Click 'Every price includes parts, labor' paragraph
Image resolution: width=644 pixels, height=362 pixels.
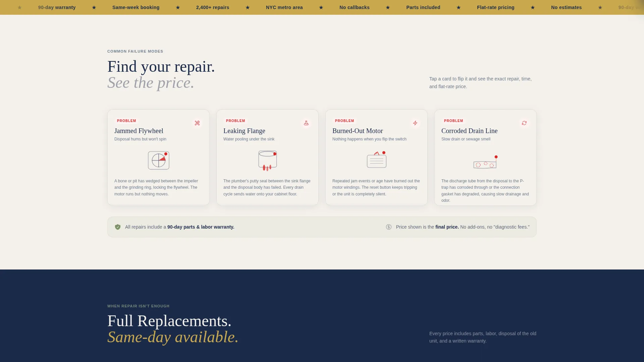click(483, 337)
